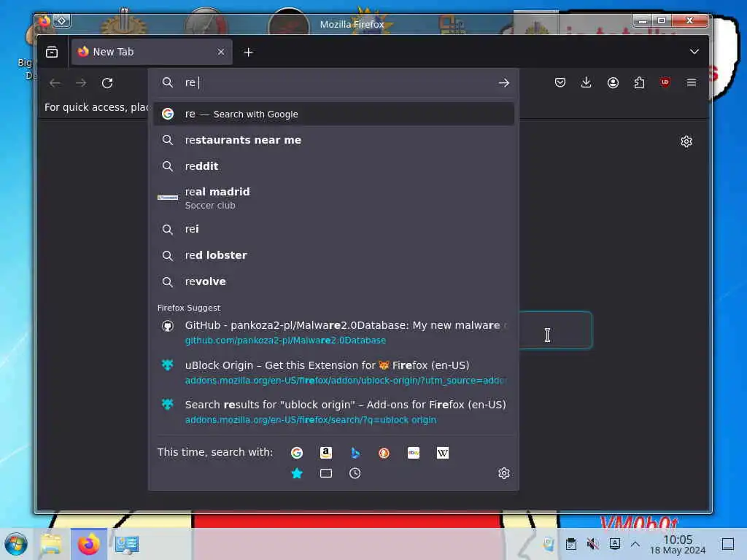Screen dimensions: 747x560
Task: Open 'Search results for ublock origin' suggestion
Action: pyautogui.click(x=333, y=412)
